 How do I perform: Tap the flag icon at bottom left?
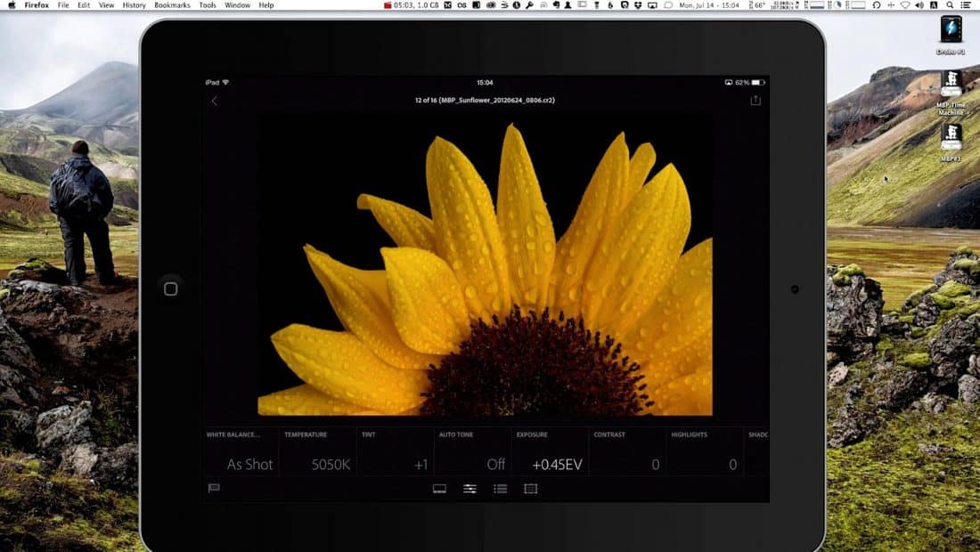[x=214, y=488]
